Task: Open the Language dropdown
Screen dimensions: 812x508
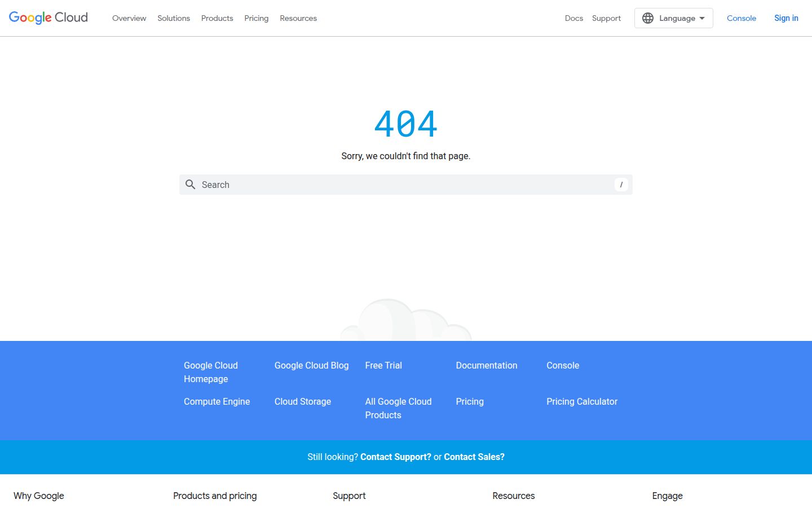Action: [673, 18]
